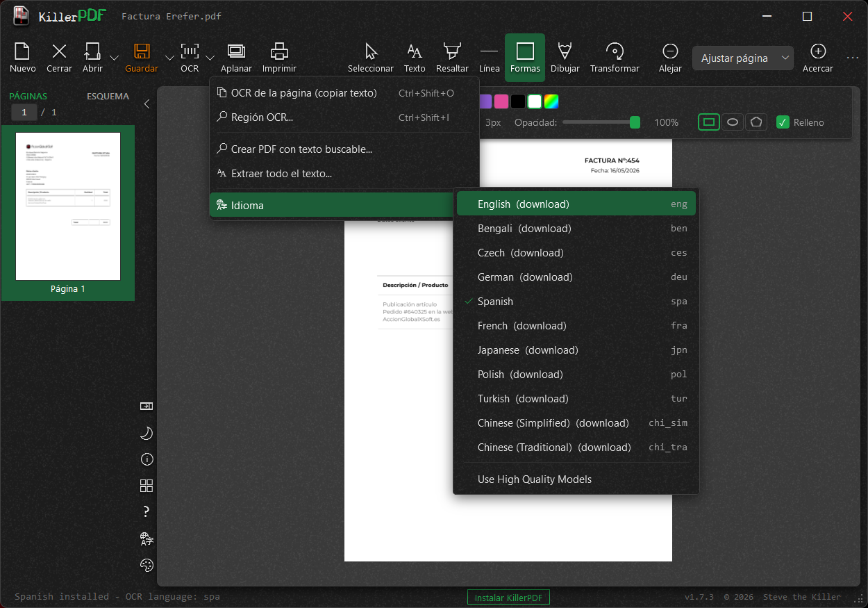Choose Región OCR... menu item
Image resolution: width=868 pixels, height=608 pixels.
point(344,117)
